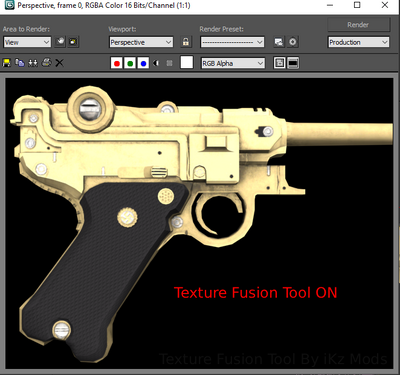Clone the Rendered Frame Window

click(33, 63)
